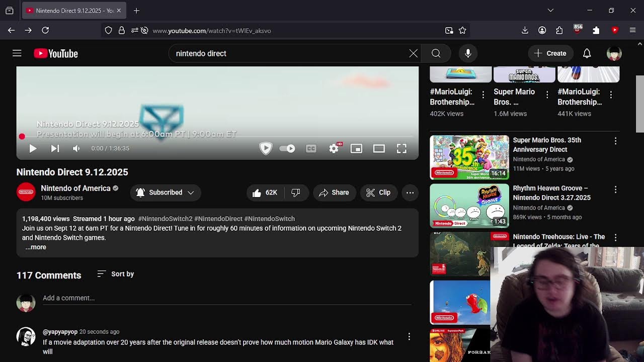Expand Subscribed notification dropdown
644x362 pixels.
coord(166,193)
